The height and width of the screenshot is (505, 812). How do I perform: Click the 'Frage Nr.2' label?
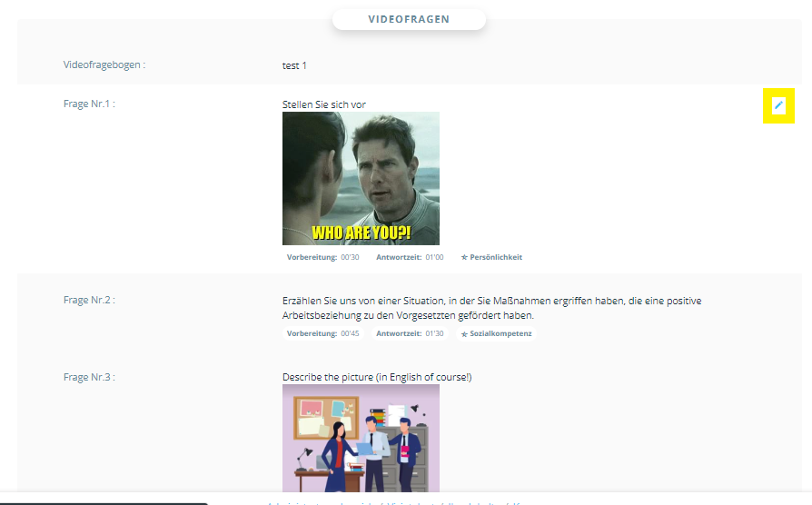89,300
